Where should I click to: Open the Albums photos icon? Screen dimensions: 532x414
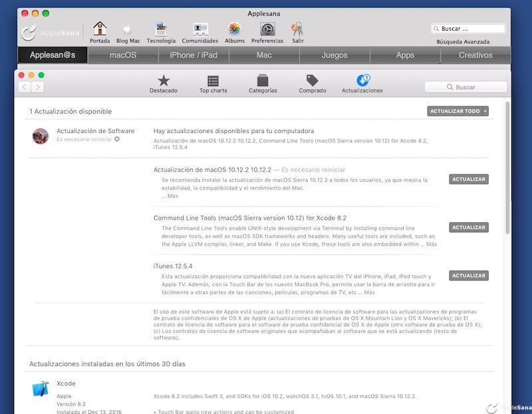(x=235, y=29)
